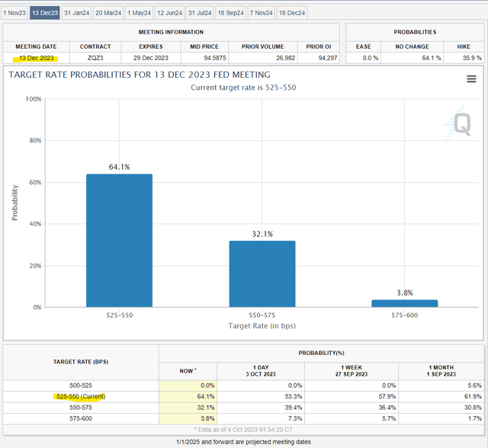Click 1 day value 7.3%
Image resolution: width=488 pixels, height=448 pixels.
[x=295, y=418]
